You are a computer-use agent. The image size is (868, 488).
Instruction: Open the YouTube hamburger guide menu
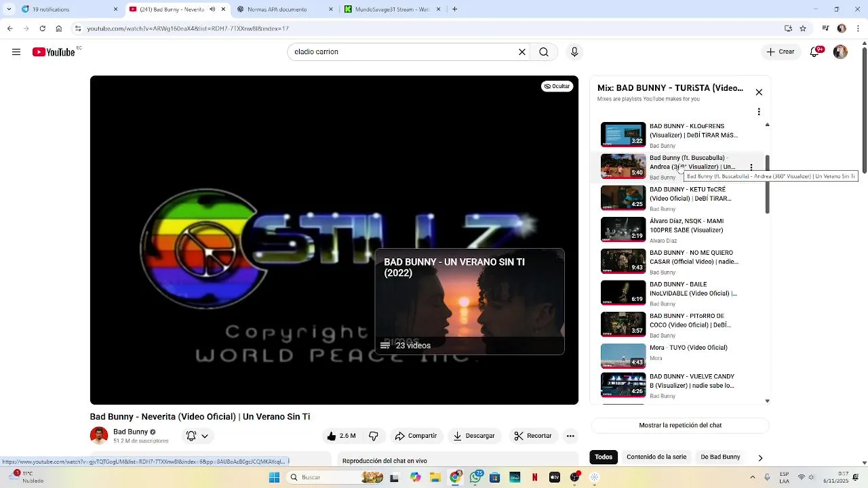16,52
